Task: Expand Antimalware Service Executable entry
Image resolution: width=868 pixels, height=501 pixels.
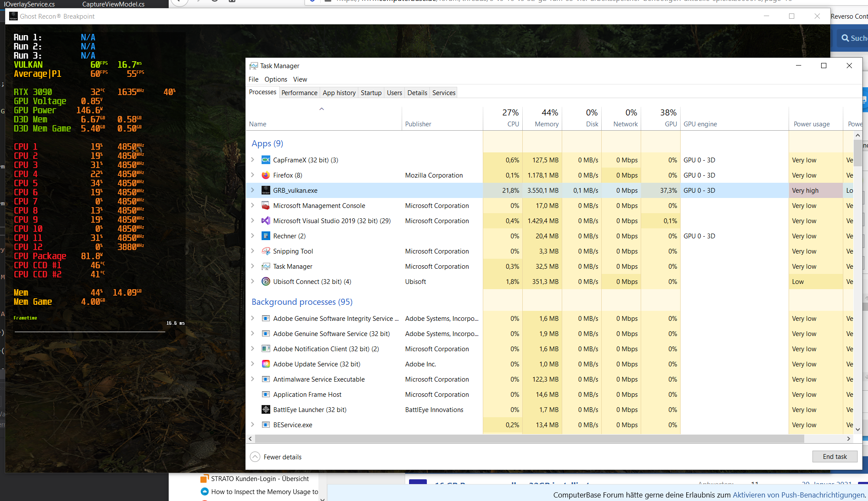Action: (252, 379)
